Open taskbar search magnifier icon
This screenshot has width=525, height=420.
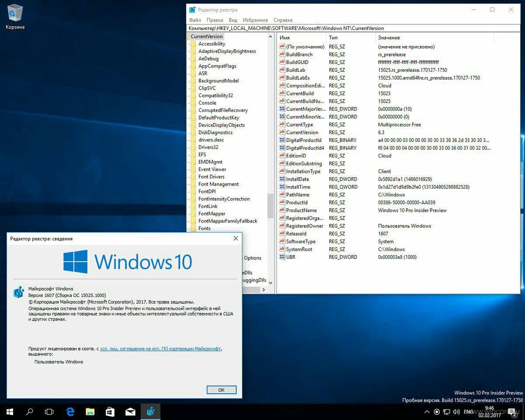pyautogui.click(x=30, y=412)
